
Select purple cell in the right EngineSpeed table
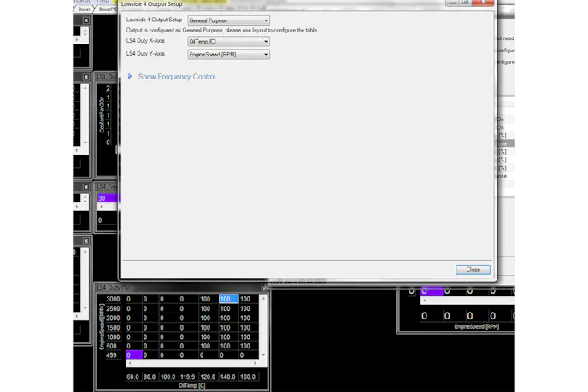pos(432,291)
